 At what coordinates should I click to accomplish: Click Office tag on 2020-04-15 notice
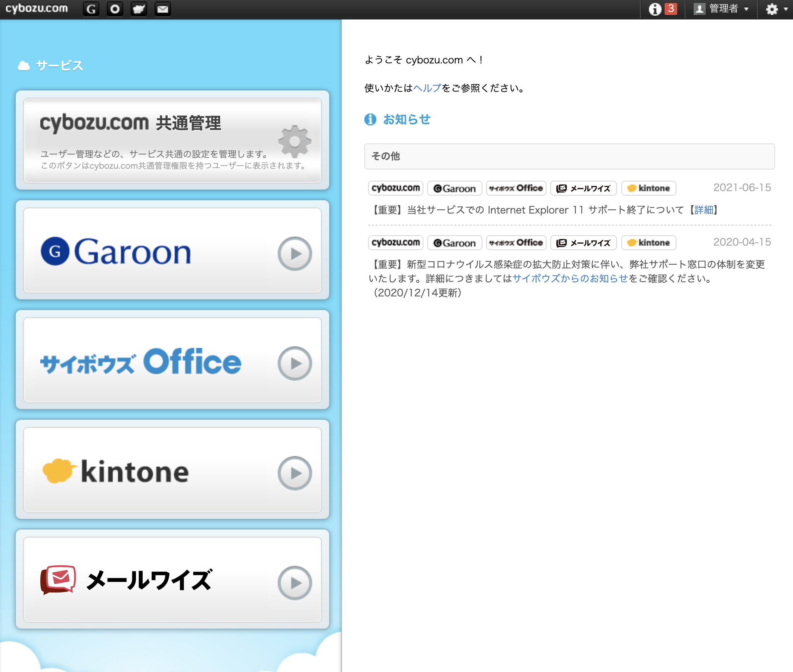click(x=516, y=243)
